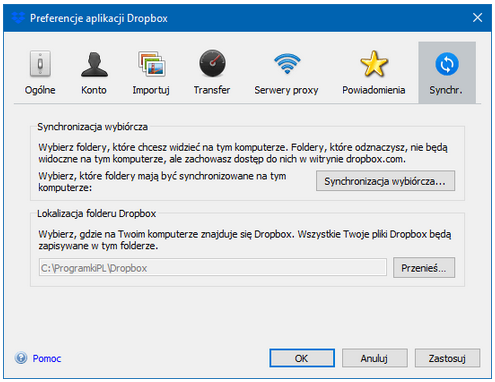This screenshot has height=382, width=495.
Task: Confirm with the OK button
Action: click(302, 358)
